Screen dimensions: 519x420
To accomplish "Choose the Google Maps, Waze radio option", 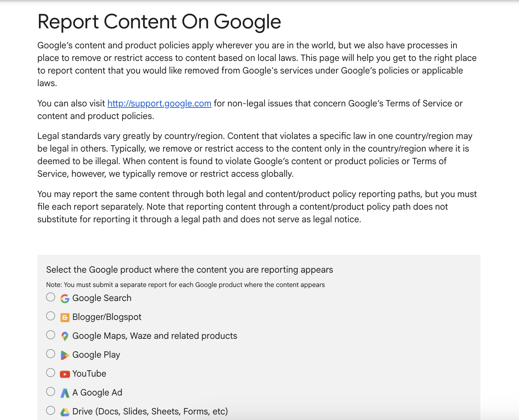I will 51,335.
